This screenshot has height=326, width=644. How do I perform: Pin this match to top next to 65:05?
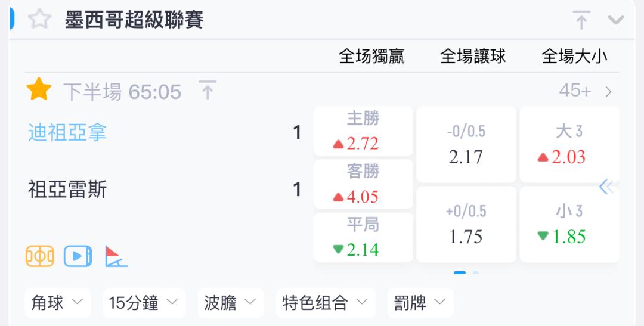tap(208, 90)
